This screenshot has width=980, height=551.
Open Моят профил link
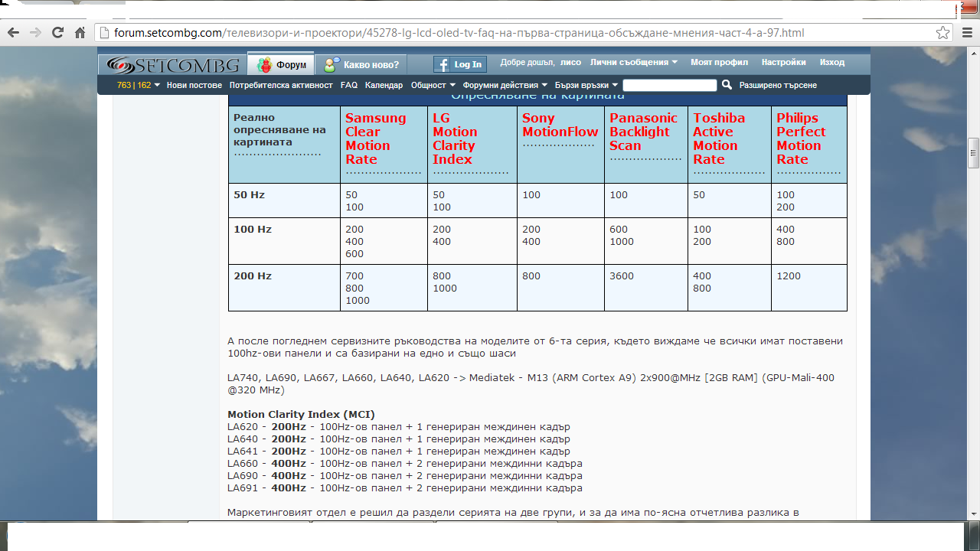point(719,62)
